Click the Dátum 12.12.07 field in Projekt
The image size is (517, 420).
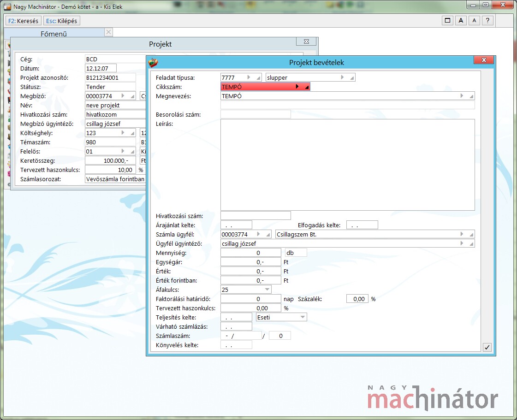click(x=101, y=68)
